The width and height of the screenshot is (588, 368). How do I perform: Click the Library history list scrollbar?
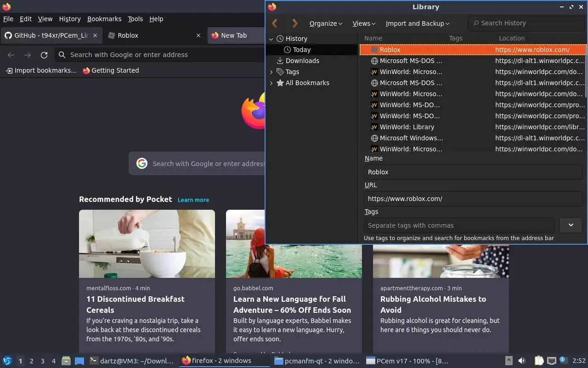pyautogui.click(x=586, y=71)
